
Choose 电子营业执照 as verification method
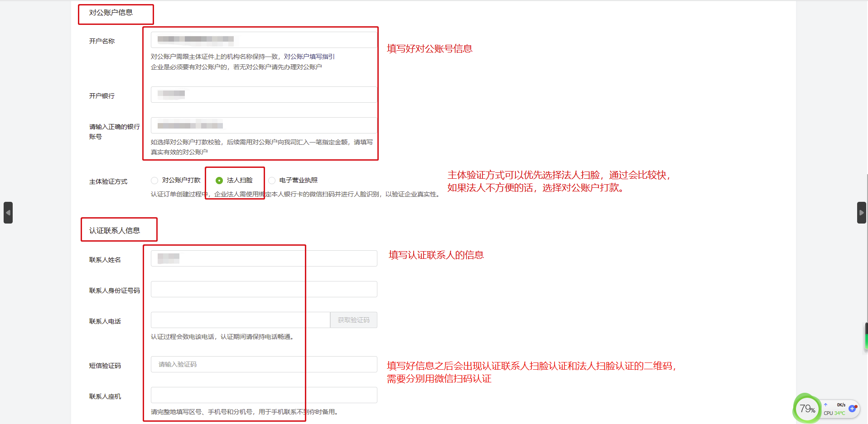[x=272, y=181]
